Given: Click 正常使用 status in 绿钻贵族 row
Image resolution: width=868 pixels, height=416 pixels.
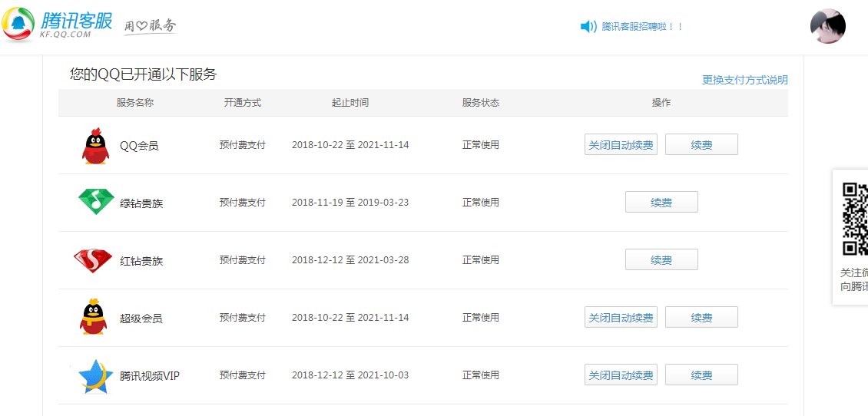Looking at the screenshot, I should tap(481, 203).
